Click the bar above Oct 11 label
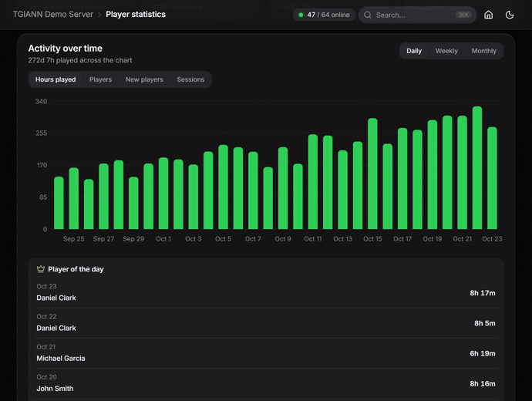This screenshot has width=532, height=401. (x=313, y=182)
